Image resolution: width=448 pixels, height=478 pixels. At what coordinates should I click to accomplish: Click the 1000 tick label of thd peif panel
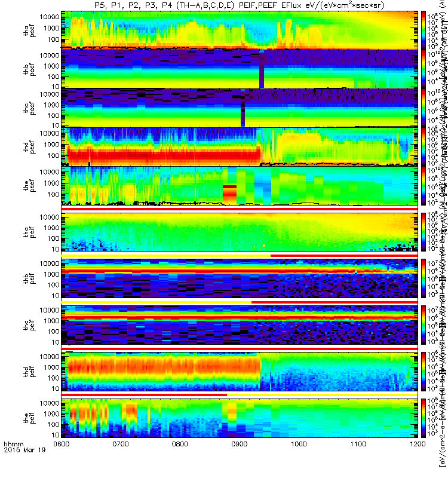(51, 367)
